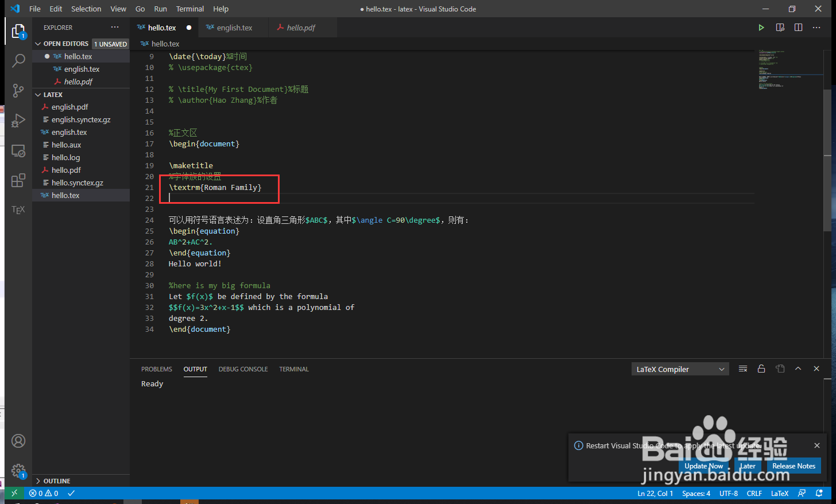Click the remote window indicator in status bar

coord(14,493)
